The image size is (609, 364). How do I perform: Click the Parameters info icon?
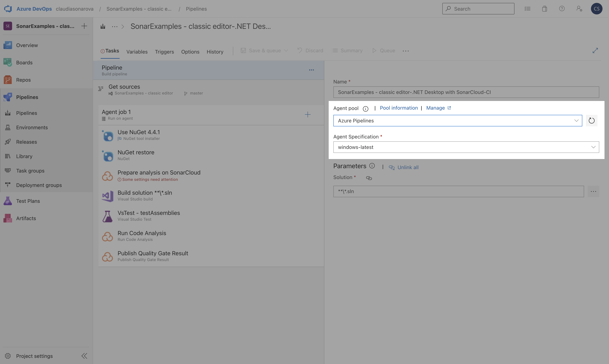pos(372,166)
